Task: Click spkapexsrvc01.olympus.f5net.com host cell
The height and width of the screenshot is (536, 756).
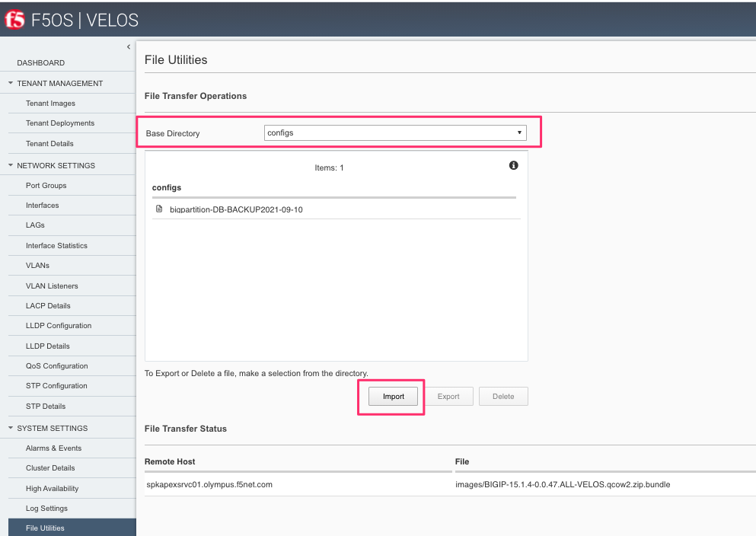Action: (x=209, y=484)
